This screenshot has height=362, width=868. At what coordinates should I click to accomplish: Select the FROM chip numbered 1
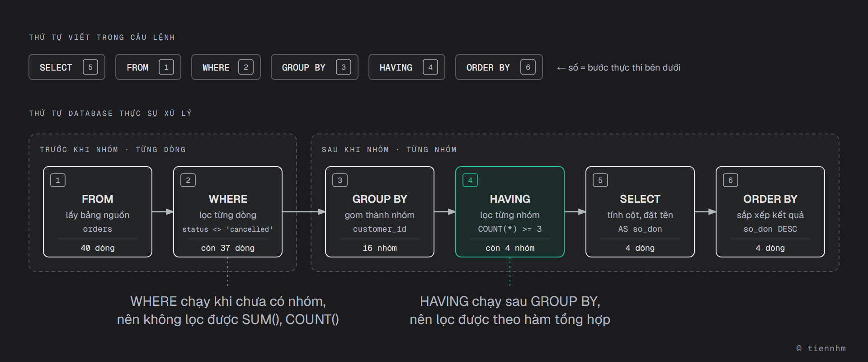pyautogui.click(x=148, y=67)
